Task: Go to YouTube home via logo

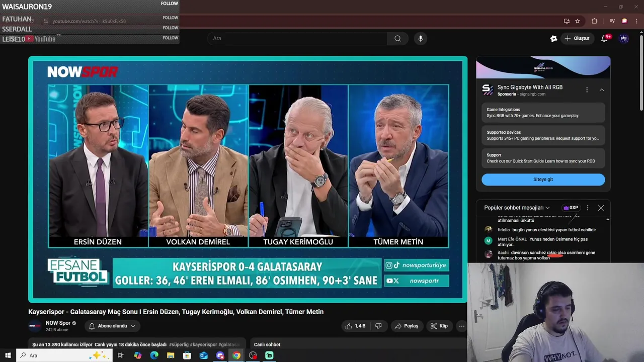Action: point(41,39)
